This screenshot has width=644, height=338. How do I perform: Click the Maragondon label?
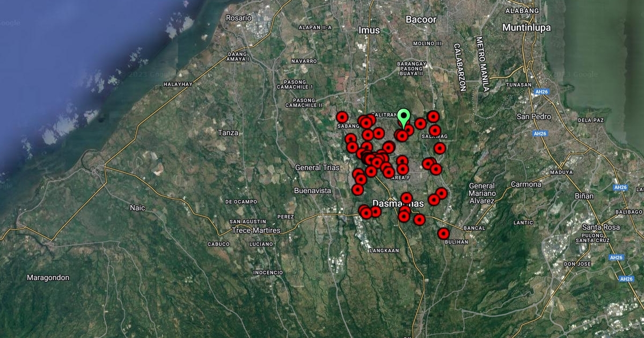coord(48,277)
